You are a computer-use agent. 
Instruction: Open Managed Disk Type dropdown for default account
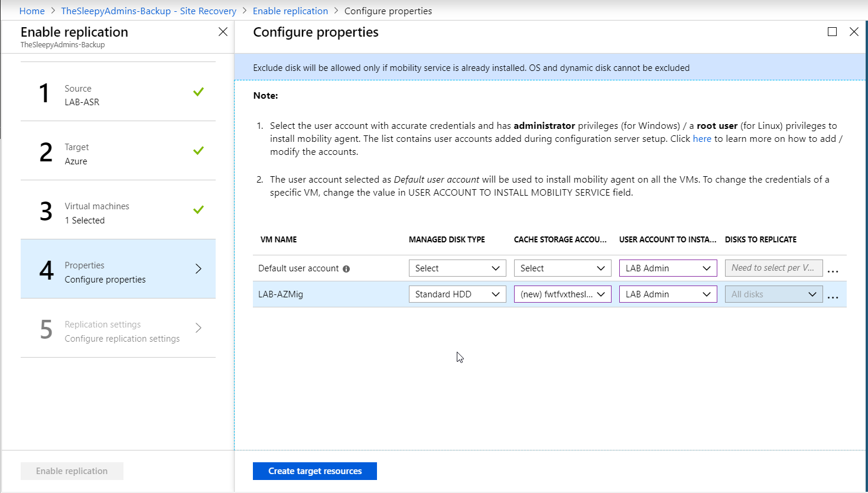point(457,268)
